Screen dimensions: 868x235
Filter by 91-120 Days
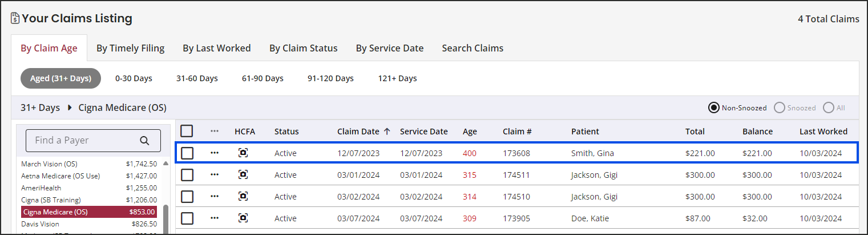pyautogui.click(x=330, y=78)
